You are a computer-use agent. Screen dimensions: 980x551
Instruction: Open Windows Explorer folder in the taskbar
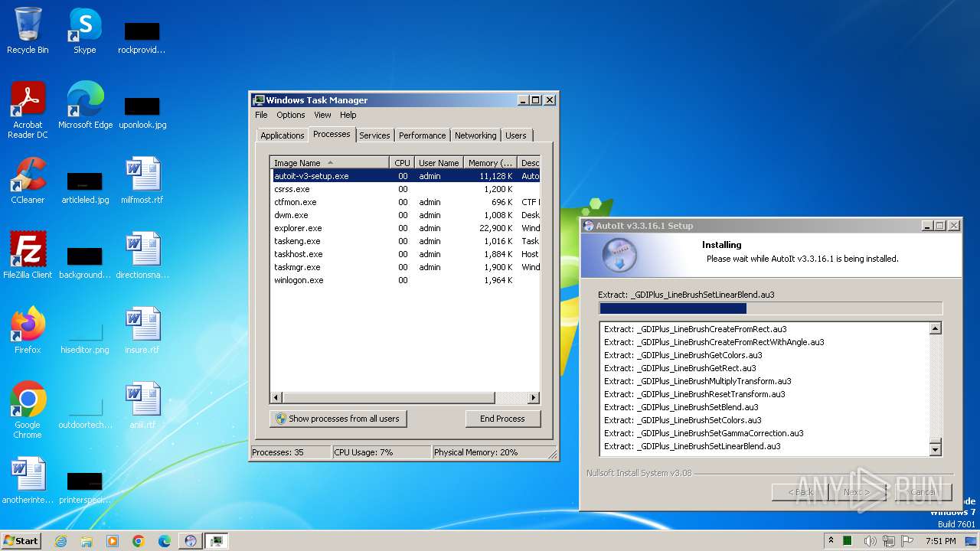click(x=87, y=541)
